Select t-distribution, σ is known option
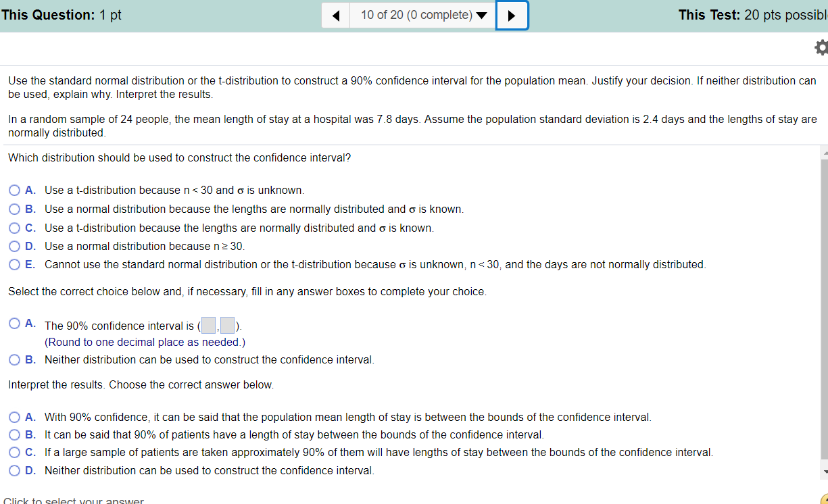Image resolution: width=828 pixels, height=504 pixels. [15, 228]
